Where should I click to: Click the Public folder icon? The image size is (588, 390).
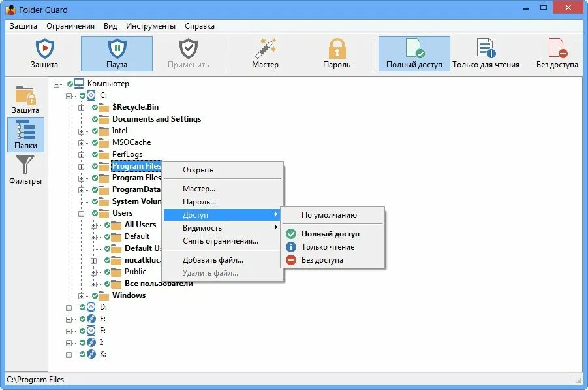click(x=116, y=272)
